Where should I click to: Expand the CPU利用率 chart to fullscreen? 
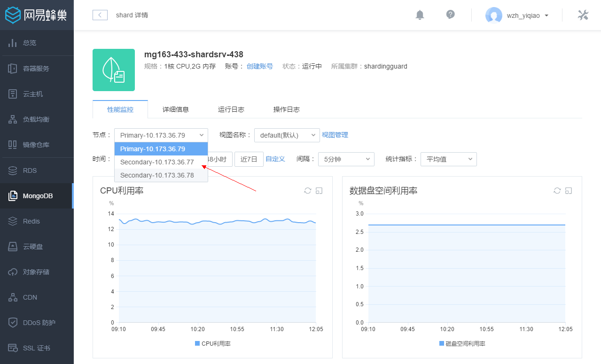[x=319, y=191]
